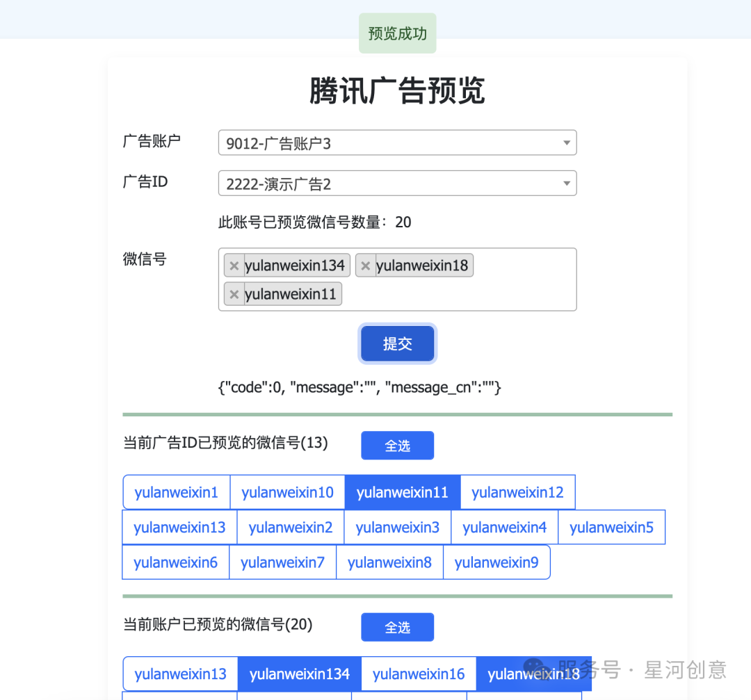
Task: Click the yulanweixin11 tag label in field
Action: click(x=290, y=295)
